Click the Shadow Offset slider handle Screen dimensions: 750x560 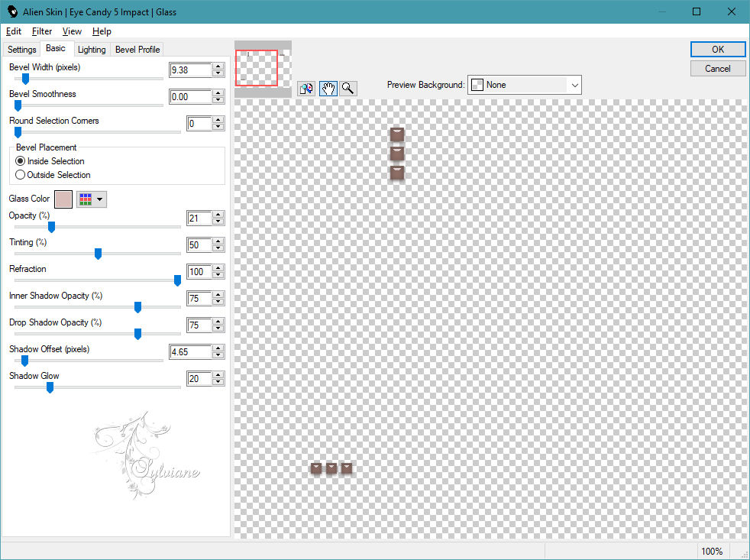(24, 361)
